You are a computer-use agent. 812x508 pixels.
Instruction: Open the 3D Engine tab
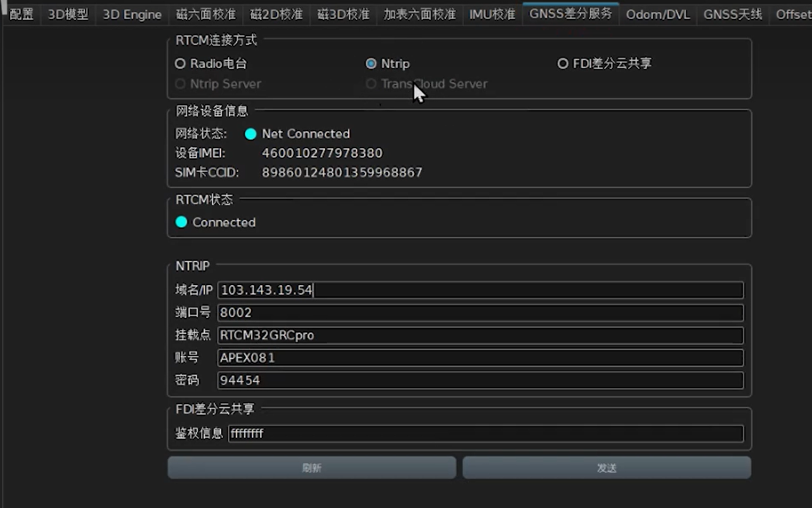click(132, 14)
